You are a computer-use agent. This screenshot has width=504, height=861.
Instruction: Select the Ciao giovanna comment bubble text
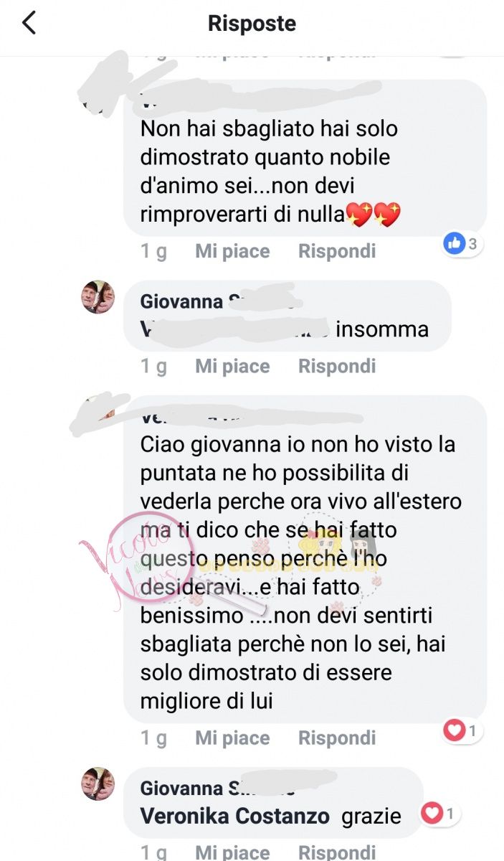300,572
